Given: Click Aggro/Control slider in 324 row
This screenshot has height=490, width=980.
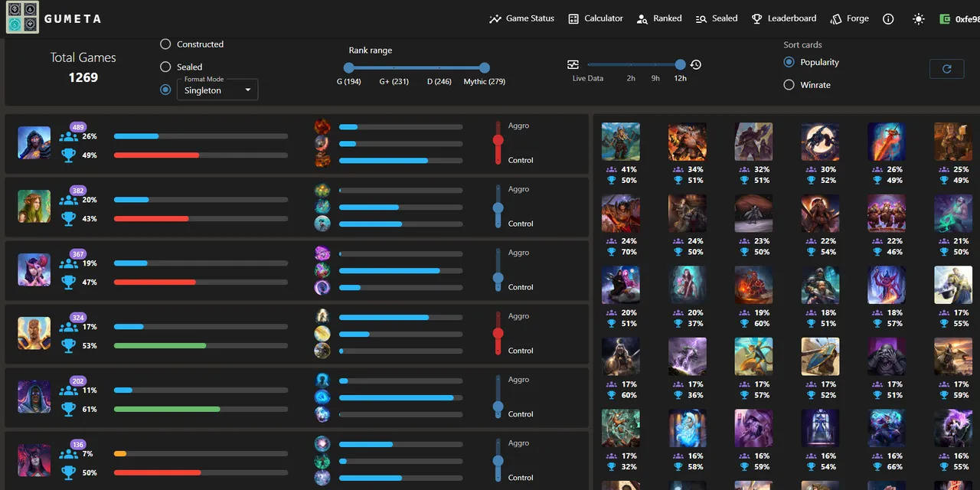Looking at the screenshot, I should (498, 333).
